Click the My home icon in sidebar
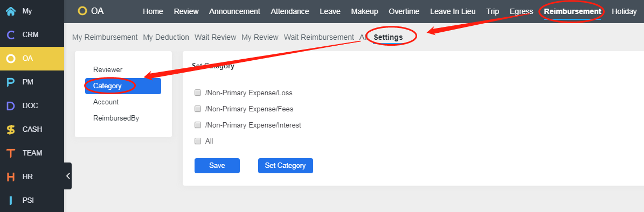 [x=11, y=11]
